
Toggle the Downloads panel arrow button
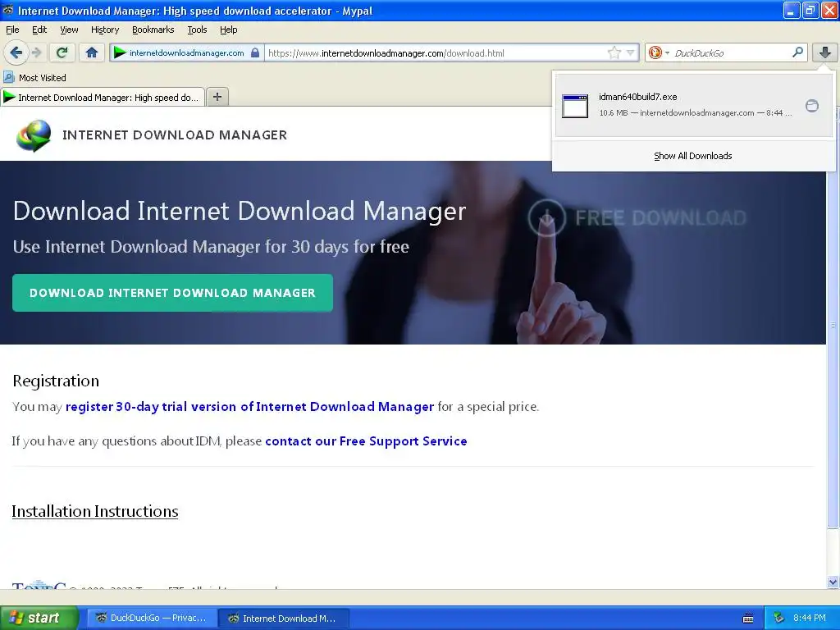pos(824,52)
